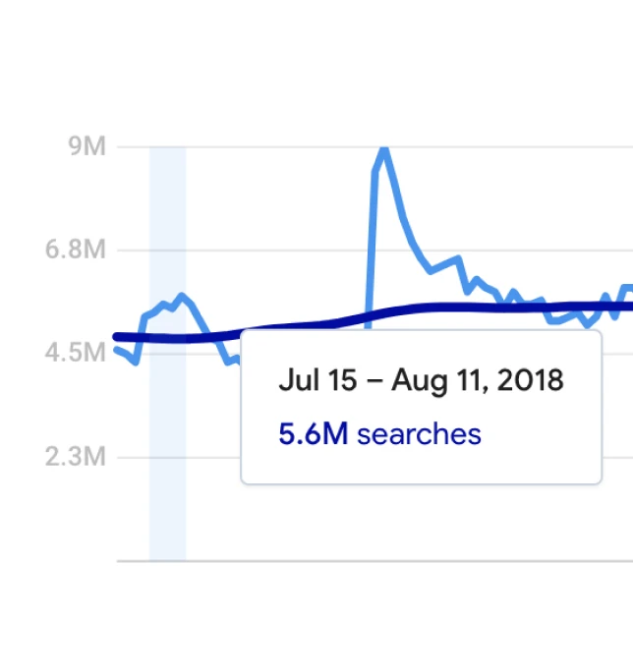Image resolution: width=633 pixels, height=672 pixels.
Task: Click the x-axis baseline at chart bottom
Action: pos(374,561)
